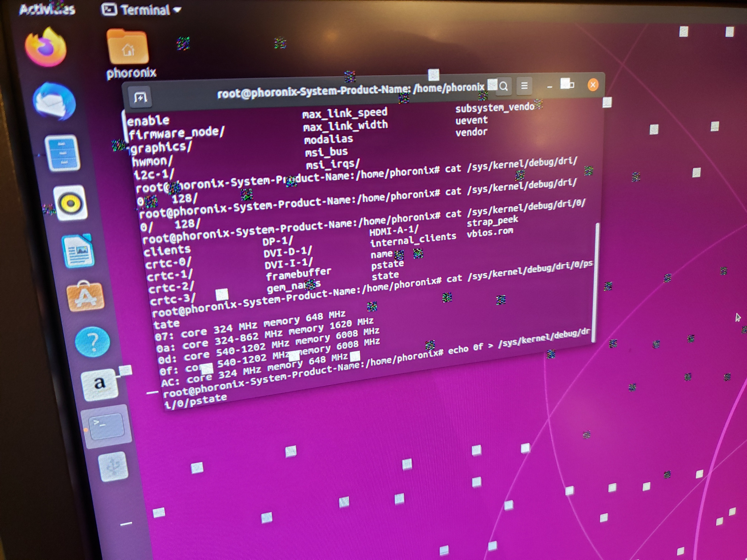Click the 'pstate' listing entry
Screen dimensions: 747x560
pyautogui.click(x=388, y=264)
